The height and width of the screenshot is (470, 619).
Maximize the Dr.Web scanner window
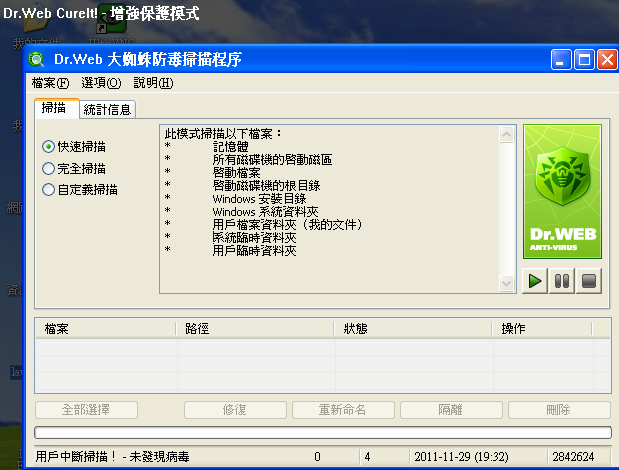[x=584, y=60]
